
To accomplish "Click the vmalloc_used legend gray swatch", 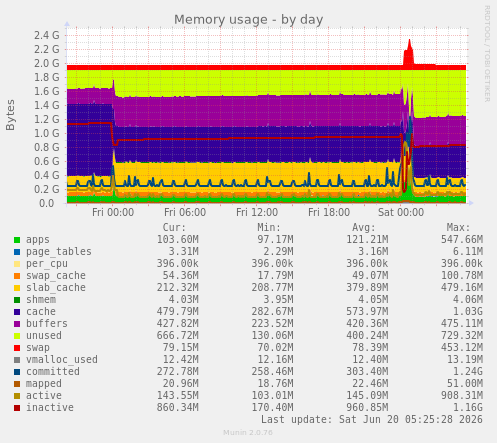I will point(17,360).
